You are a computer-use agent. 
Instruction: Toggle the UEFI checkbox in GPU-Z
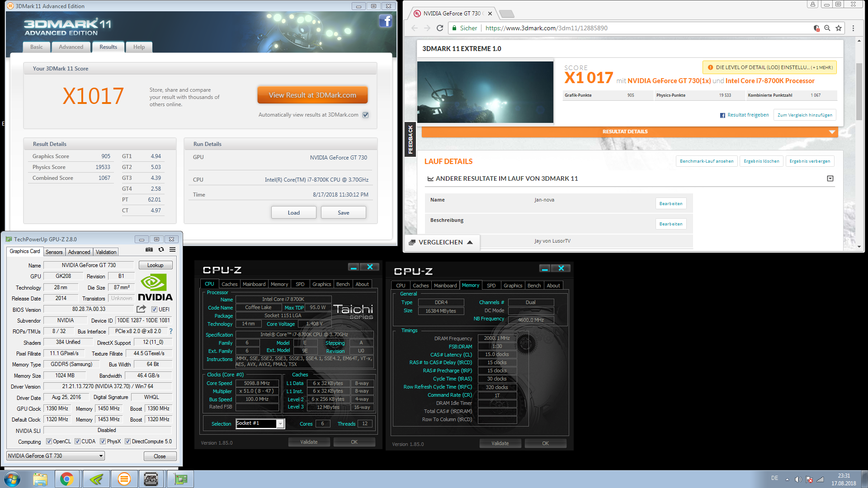[x=154, y=310]
